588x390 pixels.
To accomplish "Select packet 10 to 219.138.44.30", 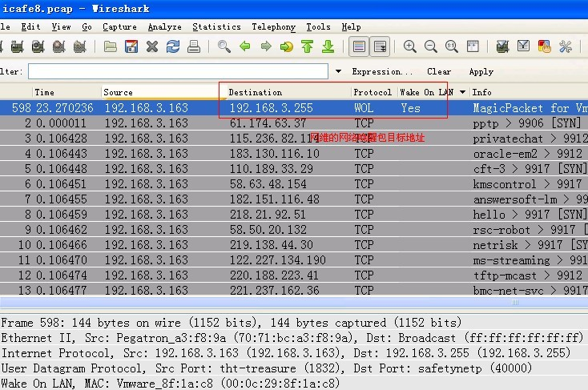I will click(294, 245).
